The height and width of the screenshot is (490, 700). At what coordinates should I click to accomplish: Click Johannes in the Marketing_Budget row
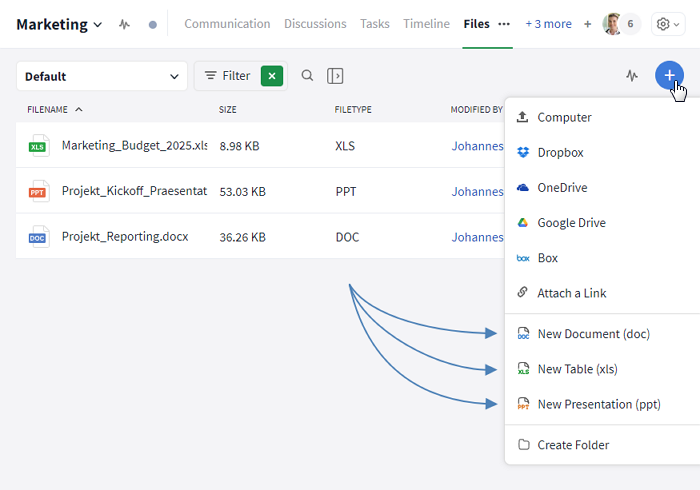[477, 146]
